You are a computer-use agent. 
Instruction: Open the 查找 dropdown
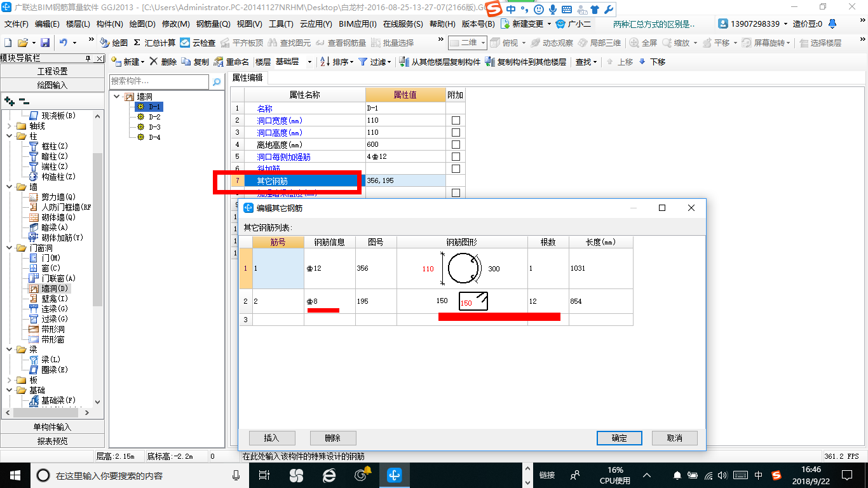pos(586,62)
